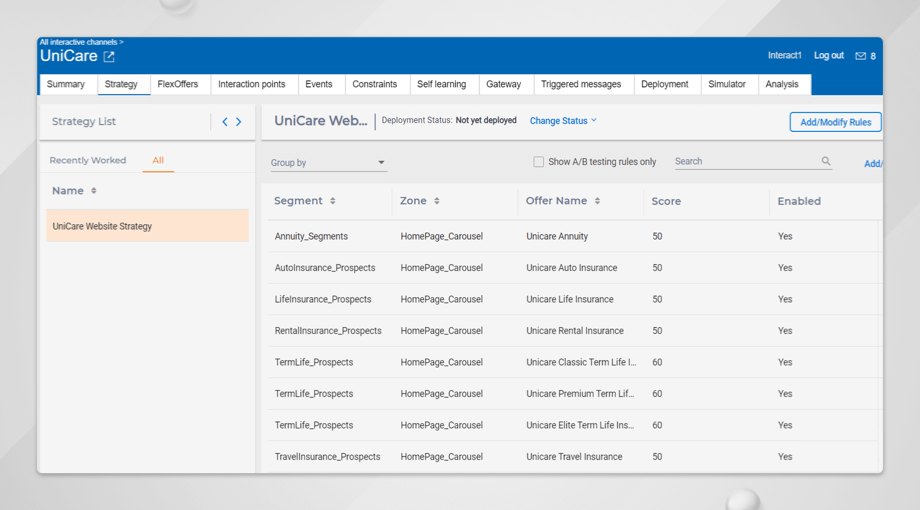Click Unicare Auto Insurance offer
920x510 pixels.
[x=571, y=268]
